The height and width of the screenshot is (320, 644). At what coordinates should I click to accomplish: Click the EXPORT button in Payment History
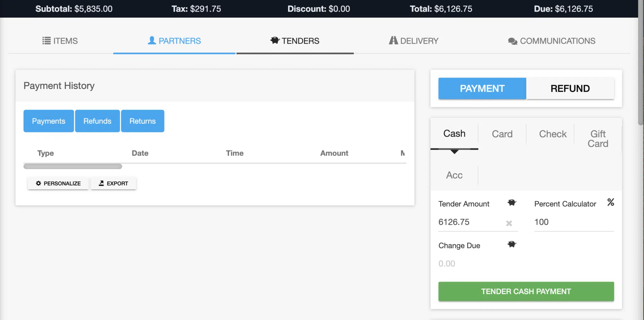coord(114,183)
